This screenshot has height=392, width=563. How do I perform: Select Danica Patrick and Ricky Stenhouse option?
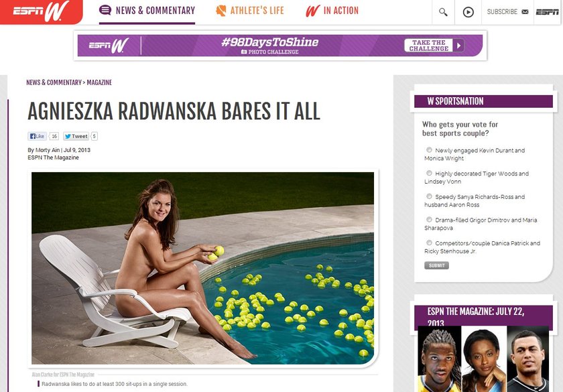click(429, 243)
